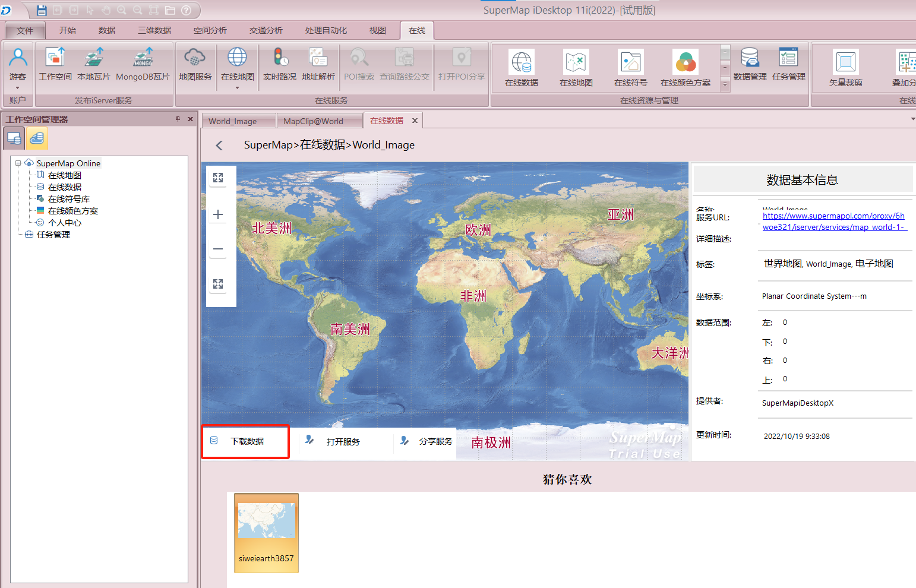Click the Planar Coordinate System---m value
916x588 pixels.
click(x=814, y=296)
